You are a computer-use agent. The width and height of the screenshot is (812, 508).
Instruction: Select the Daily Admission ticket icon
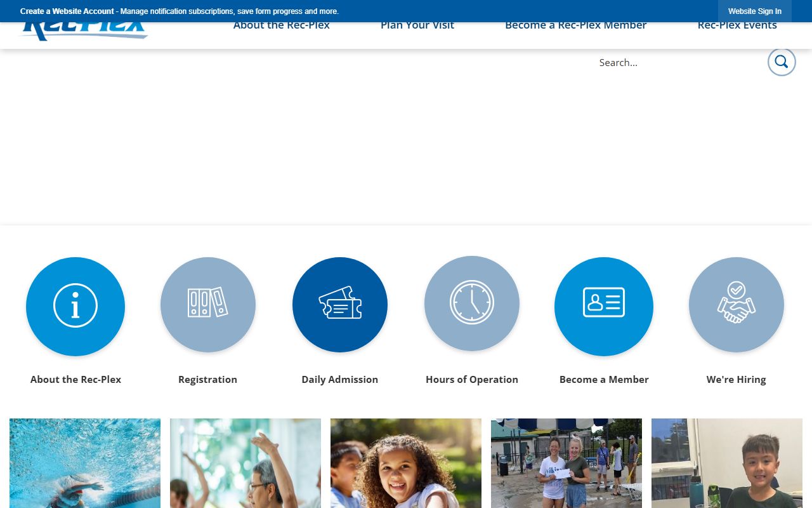click(340, 305)
